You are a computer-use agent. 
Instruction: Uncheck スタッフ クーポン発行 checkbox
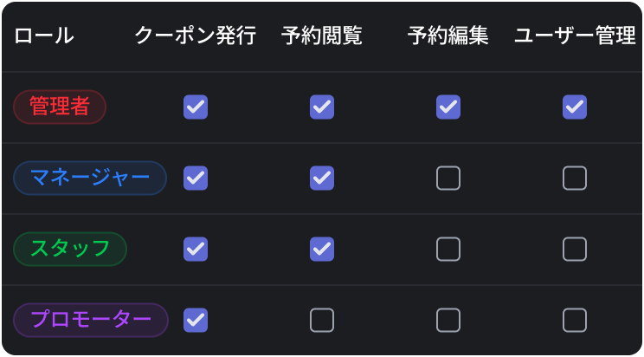196,250
